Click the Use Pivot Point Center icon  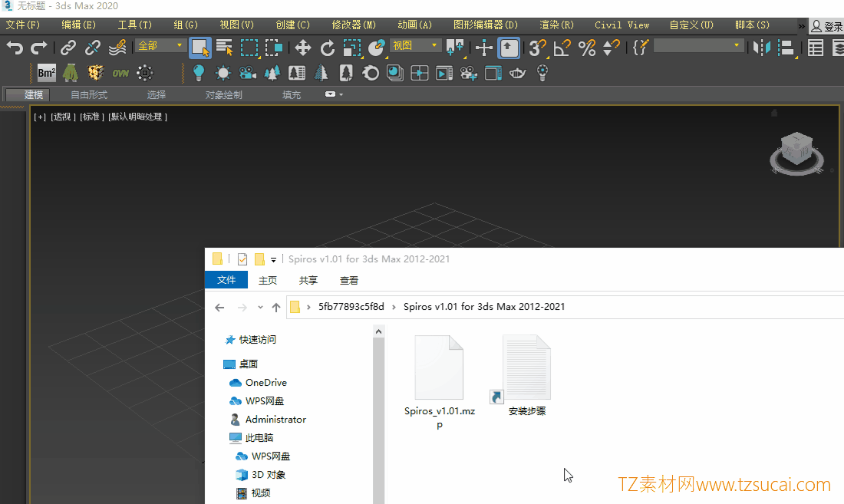coord(455,48)
